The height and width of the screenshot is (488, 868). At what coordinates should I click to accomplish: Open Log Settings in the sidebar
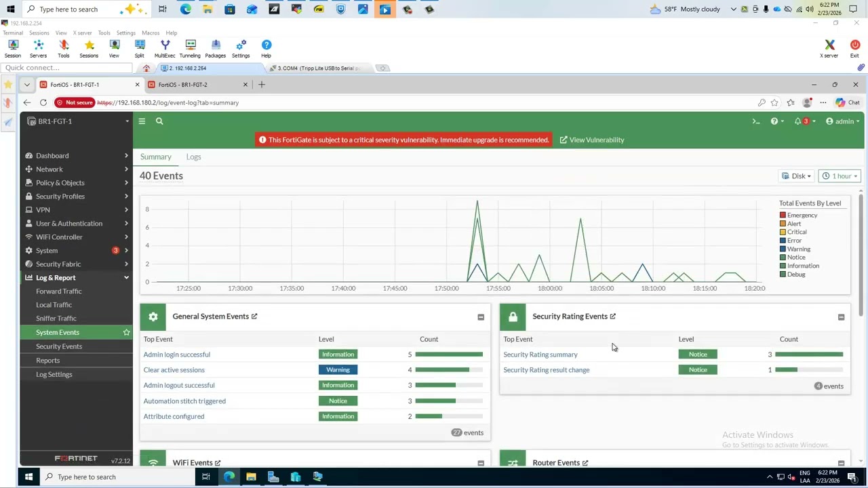(x=54, y=374)
